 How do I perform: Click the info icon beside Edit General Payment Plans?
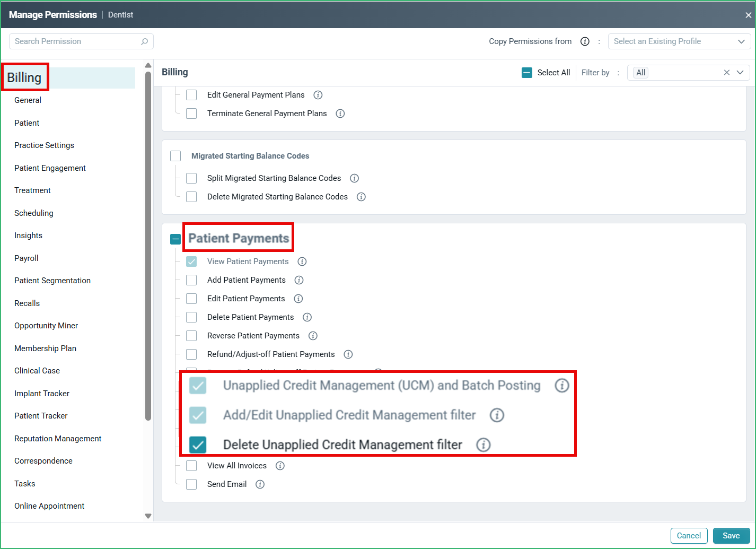[x=318, y=95]
